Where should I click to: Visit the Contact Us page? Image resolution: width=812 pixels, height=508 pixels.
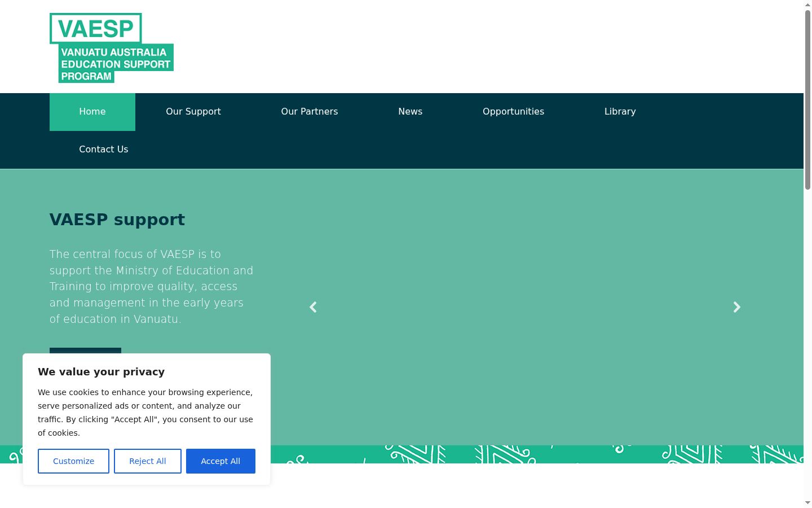click(x=104, y=150)
